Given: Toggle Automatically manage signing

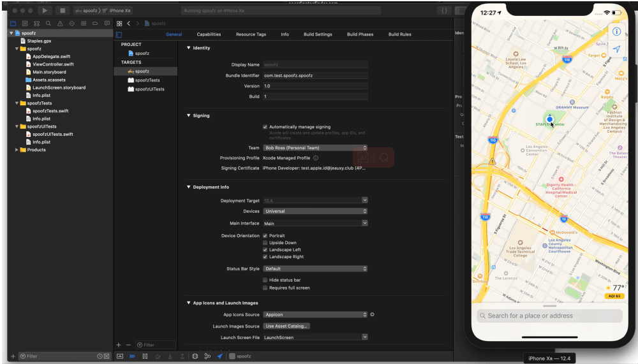Looking at the screenshot, I should 265,127.
